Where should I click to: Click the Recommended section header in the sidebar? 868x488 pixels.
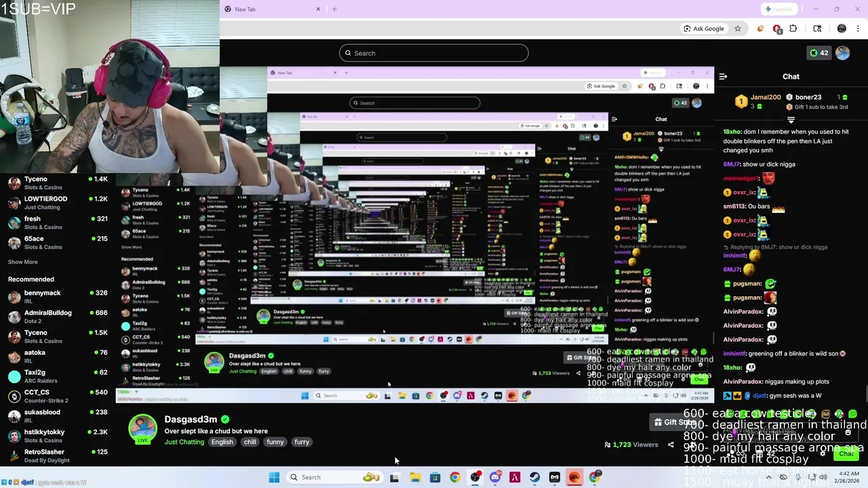click(31, 279)
